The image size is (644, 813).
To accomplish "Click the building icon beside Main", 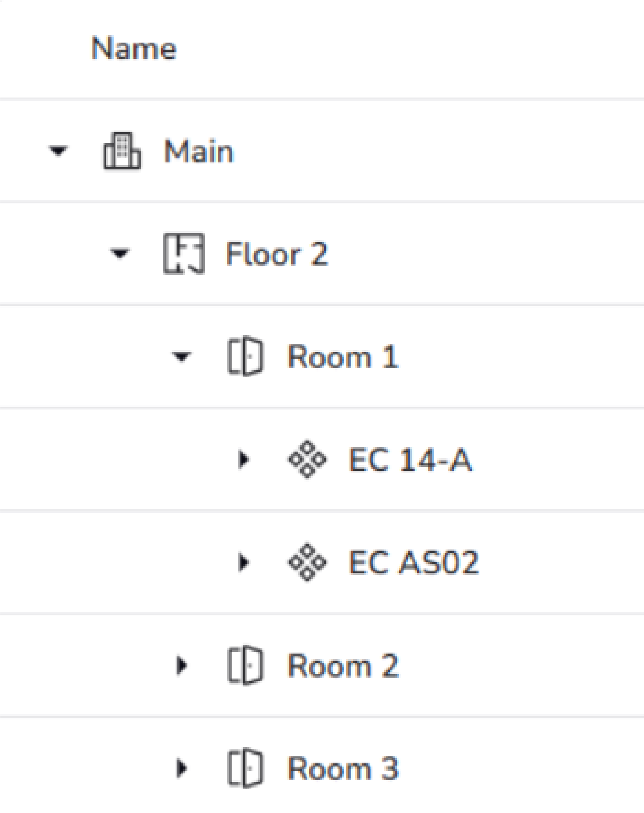I will pyautogui.click(x=122, y=151).
